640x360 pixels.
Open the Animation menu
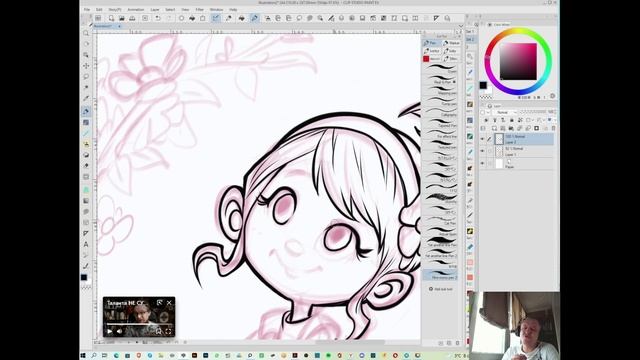tap(136, 9)
